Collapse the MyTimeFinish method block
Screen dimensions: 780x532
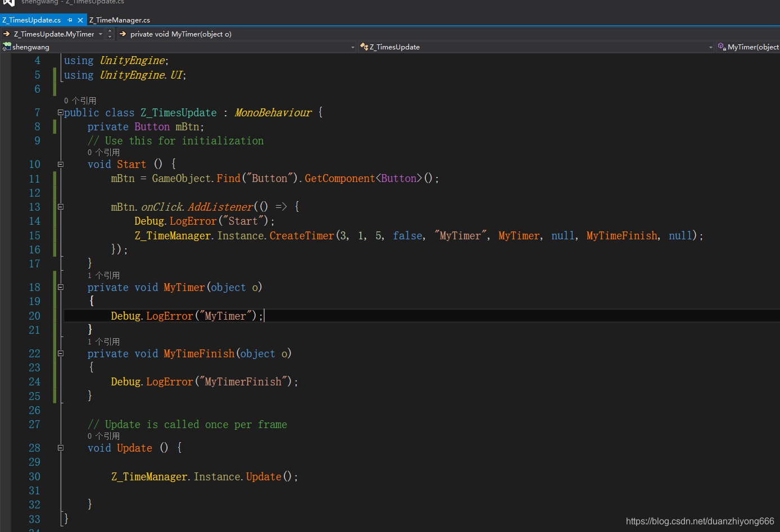pos(60,353)
